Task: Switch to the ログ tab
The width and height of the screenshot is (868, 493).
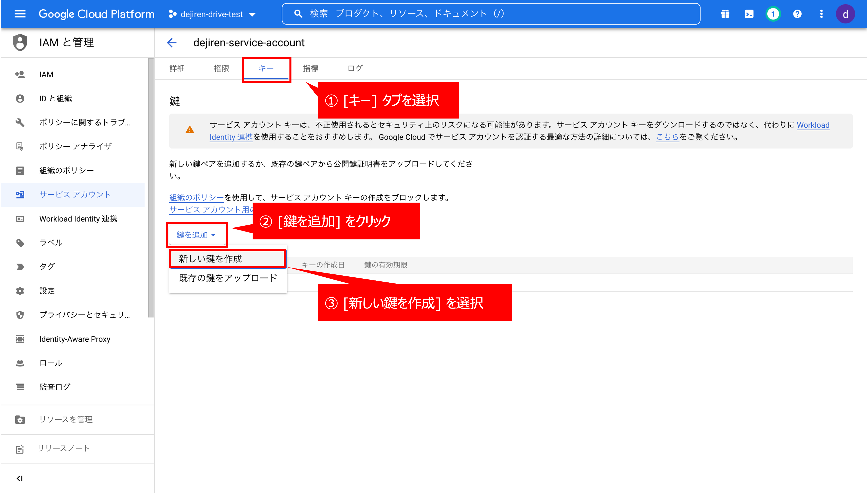Action: point(355,68)
